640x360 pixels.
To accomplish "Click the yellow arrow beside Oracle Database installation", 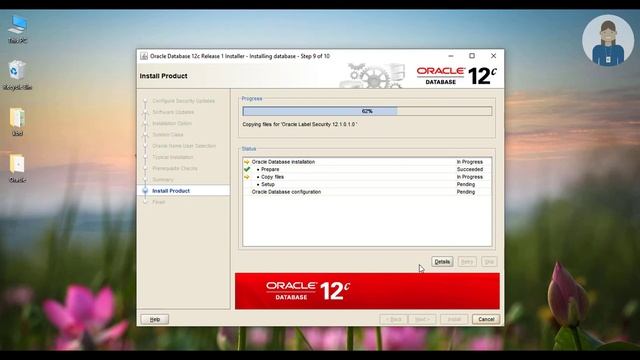I will tap(247, 162).
